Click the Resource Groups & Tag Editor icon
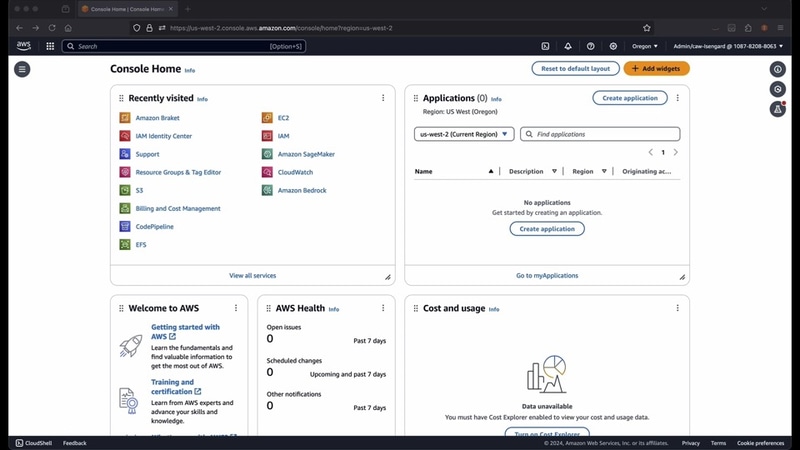This screenshot has height=450, width=800. click(125, 172)
